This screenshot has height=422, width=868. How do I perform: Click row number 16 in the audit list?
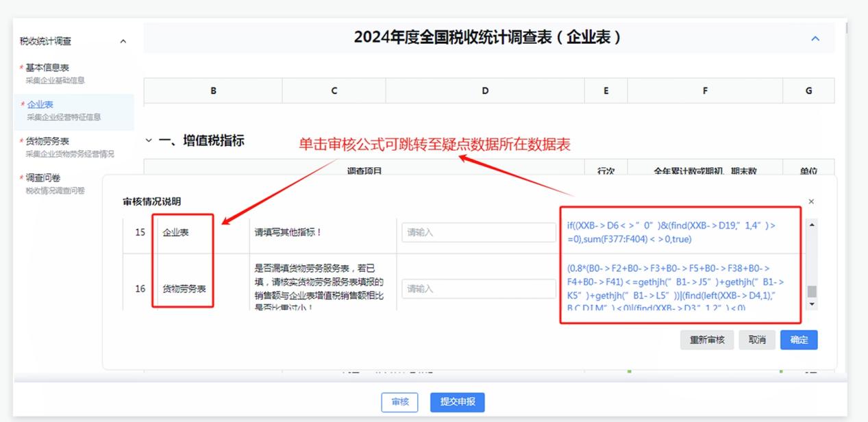pyautogui.click(x=140, y=288)
